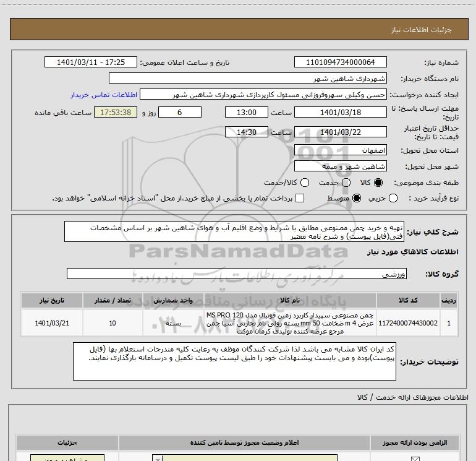Click the price validity date 1401/03/22
Viewport: 476px width, 461px height.
(340, 132)
